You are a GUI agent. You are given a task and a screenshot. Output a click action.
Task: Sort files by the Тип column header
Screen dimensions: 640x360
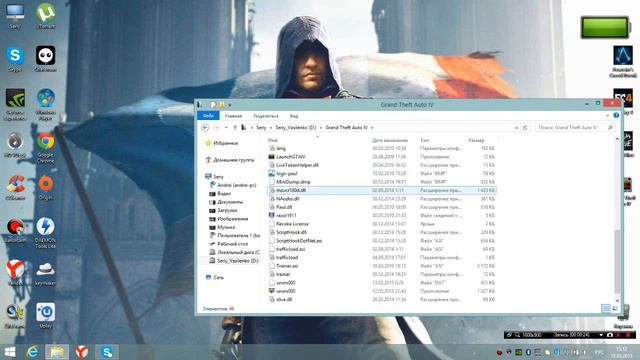click(x=424, y=140)
